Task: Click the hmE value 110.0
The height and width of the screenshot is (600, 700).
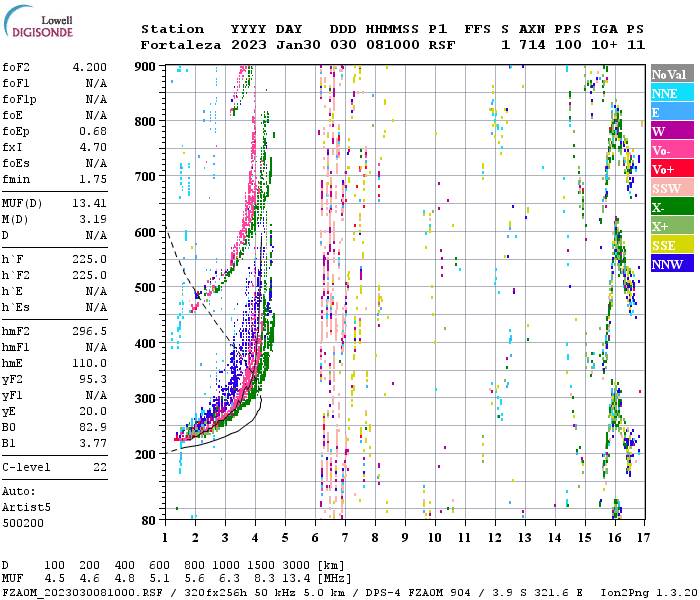Action: point(90,363)
